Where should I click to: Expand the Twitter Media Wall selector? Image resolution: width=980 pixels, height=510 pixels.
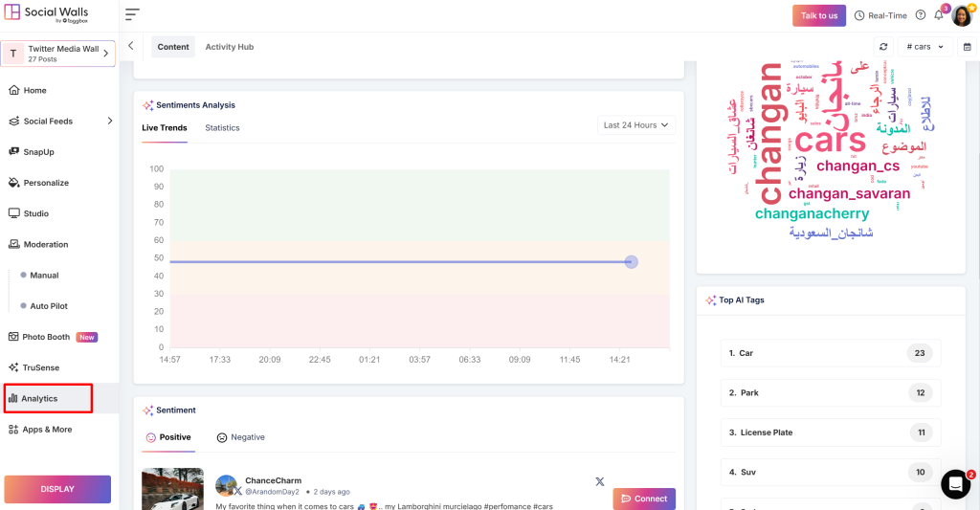click(58, 54)
